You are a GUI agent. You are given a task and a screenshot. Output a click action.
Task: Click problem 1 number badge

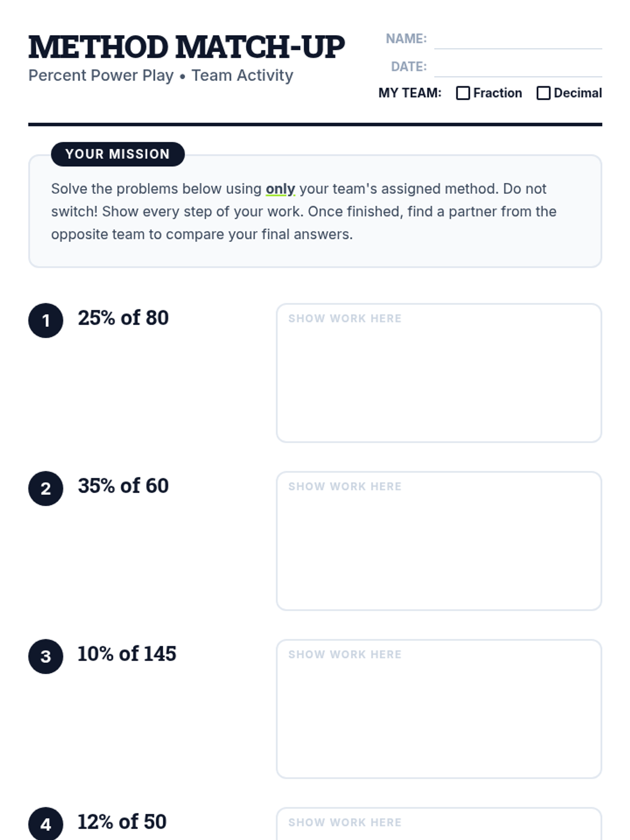click(46, 320)
